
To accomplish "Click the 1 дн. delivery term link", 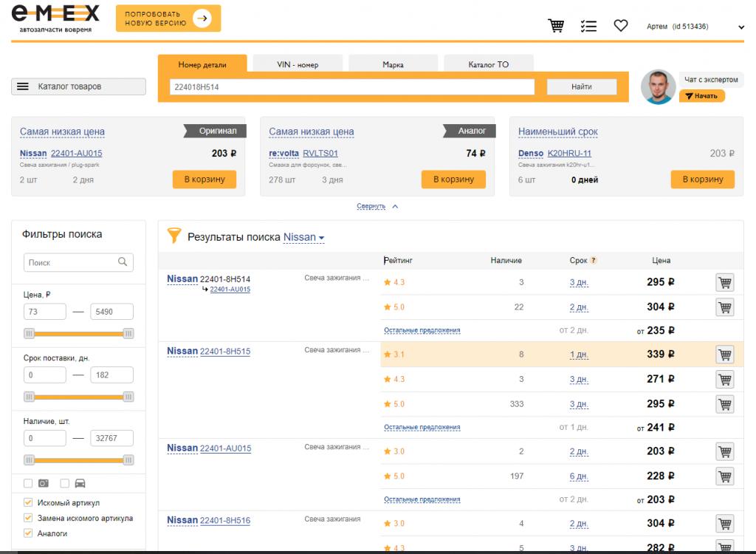I will [579, 355].
